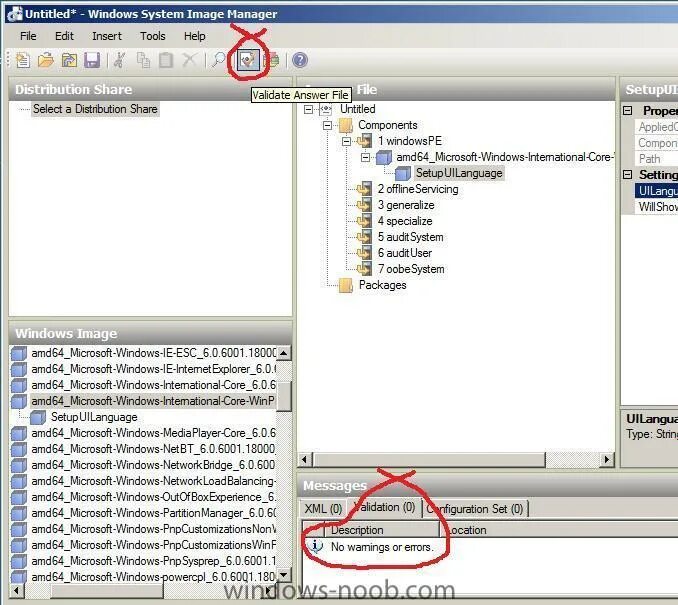
Task: Click Windows Image list scroll up arrow
Action: coord(284,353)
